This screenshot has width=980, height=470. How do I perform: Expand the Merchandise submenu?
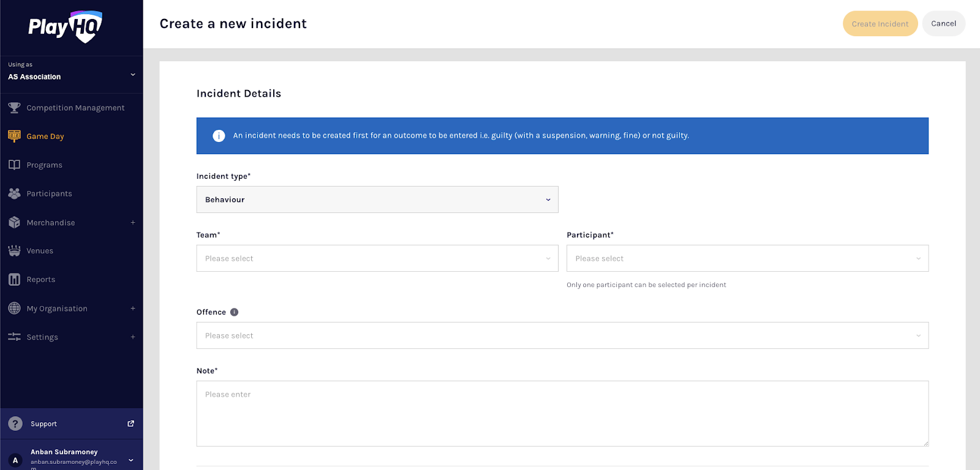(x=133, y=223)
